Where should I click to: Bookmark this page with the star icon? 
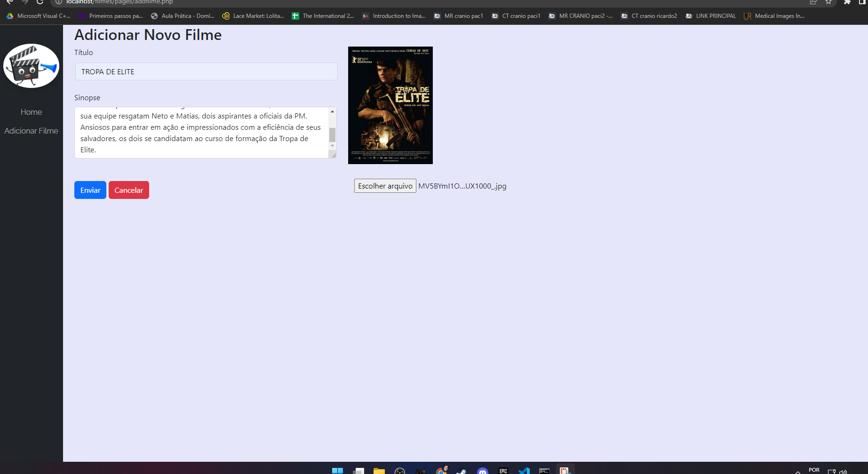tap(828, 2)
